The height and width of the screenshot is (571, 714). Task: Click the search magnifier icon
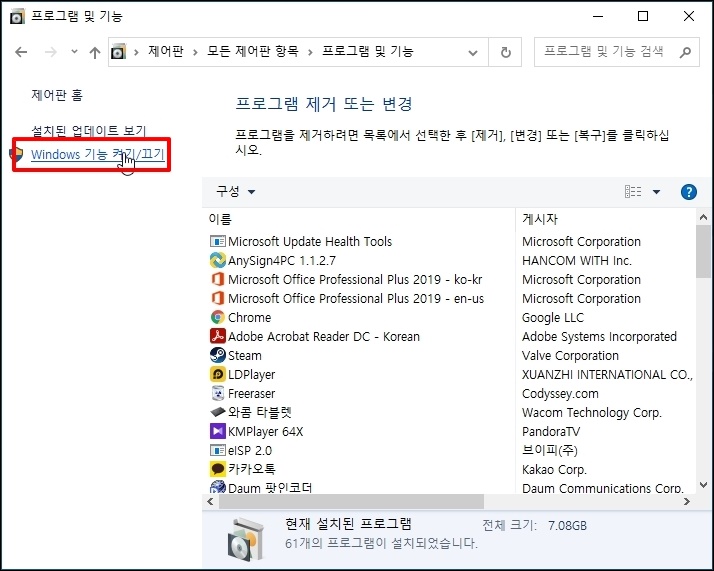[685, 52]
